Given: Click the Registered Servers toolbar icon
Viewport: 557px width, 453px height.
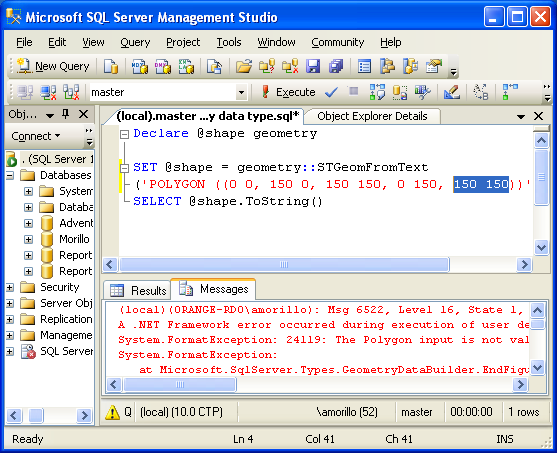Looking at the screenshot, I should pos(364,66).
